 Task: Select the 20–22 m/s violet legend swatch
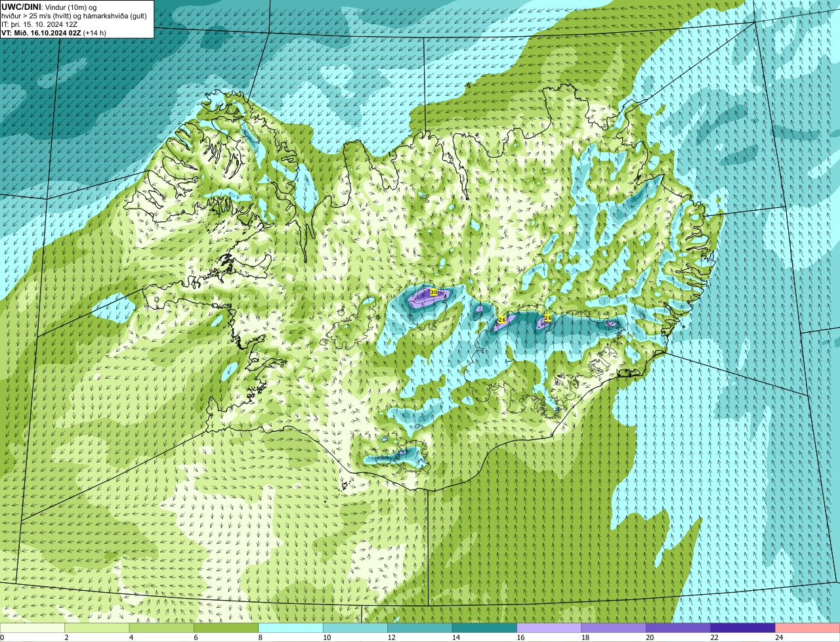[x=678, y=628]
